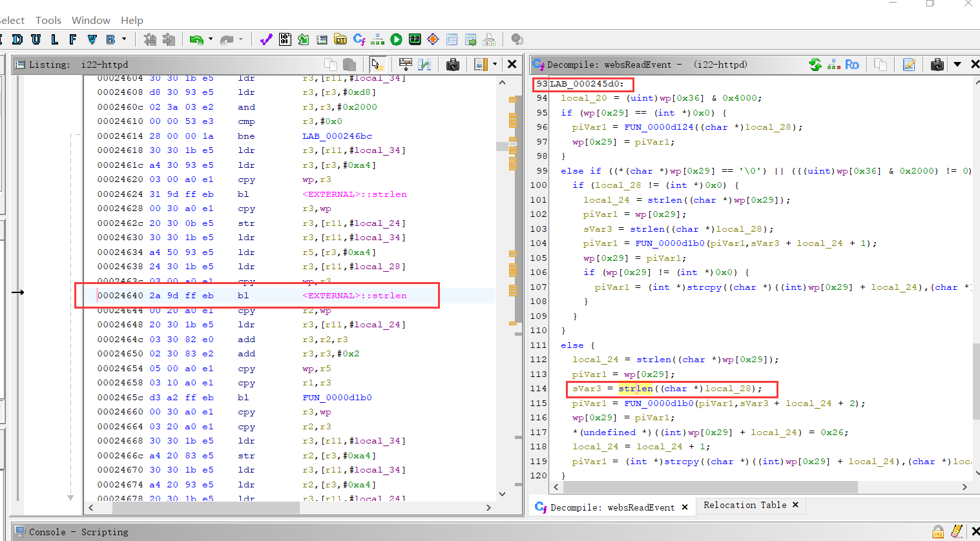The width and height of the screenshot is (980, 541).
Task: Close the Listing panel
Action: click(512, 64)
